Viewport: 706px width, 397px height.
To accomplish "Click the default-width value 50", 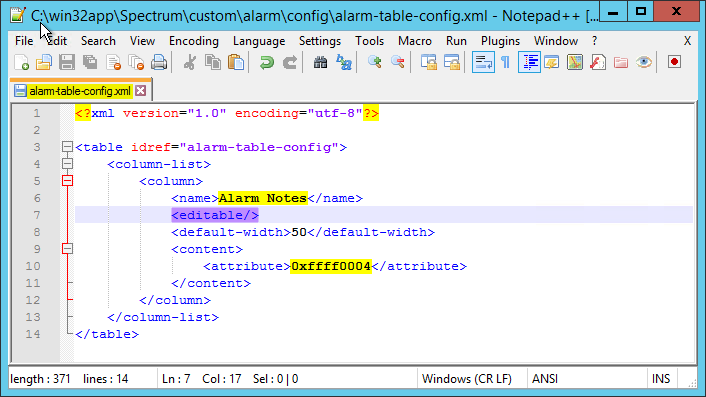I will 299,232.
